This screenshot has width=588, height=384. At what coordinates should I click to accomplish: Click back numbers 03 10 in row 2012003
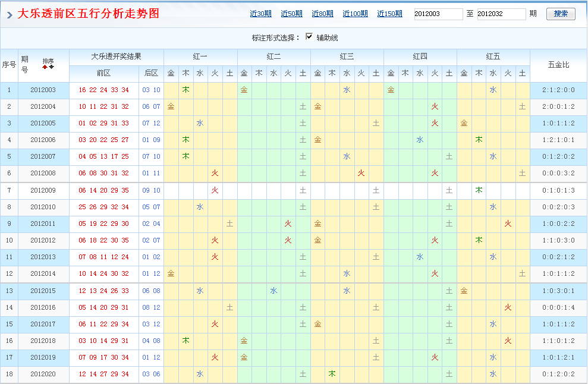tap(151, 90)
